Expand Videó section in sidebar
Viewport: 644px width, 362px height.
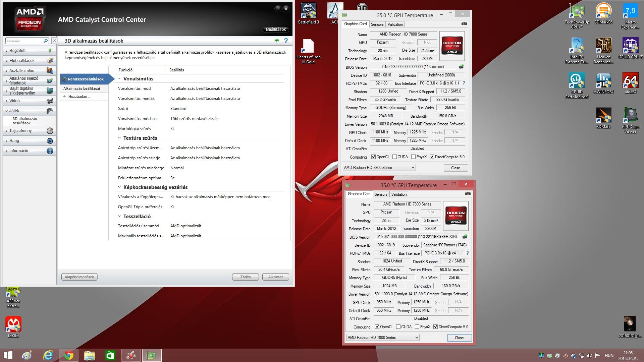(x=30, y=101)
